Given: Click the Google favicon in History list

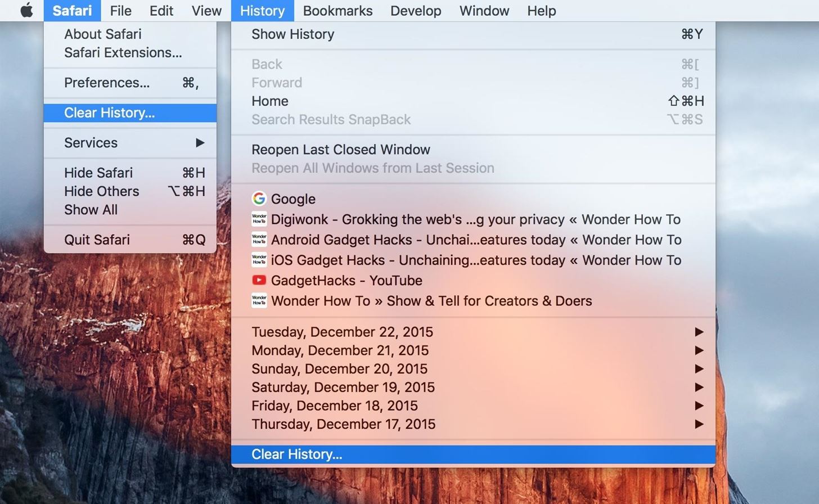Looking at the screenshot, I should click(259, 199).
